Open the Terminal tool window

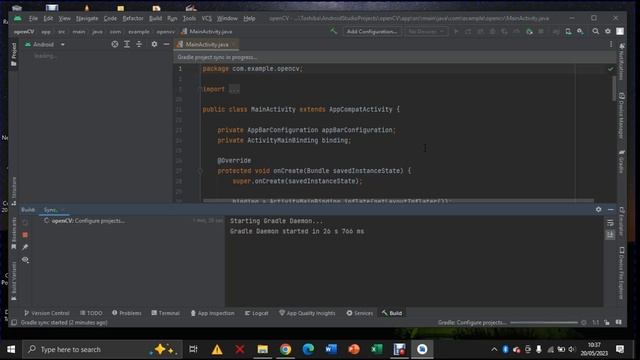(x=165, y=313)
